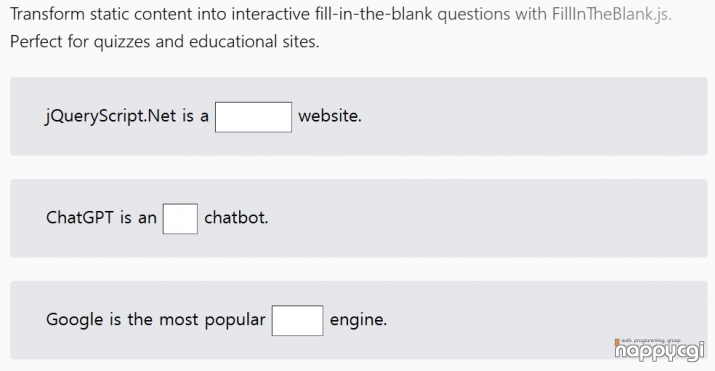Click the 'Perfect for quizzes and educational sites' line

[x=165, y=41]
